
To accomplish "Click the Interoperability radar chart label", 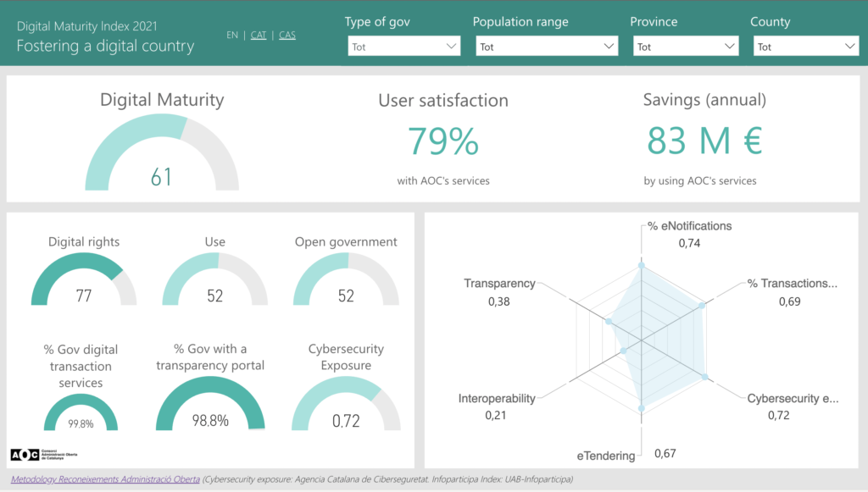I will tap(497, 399).
